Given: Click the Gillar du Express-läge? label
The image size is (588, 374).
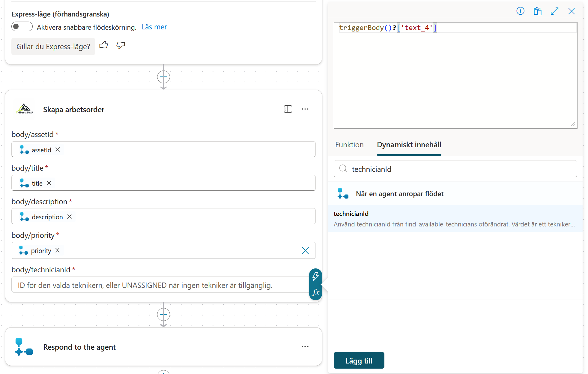Looking at the screenshot, I should (x=53, y=46).
